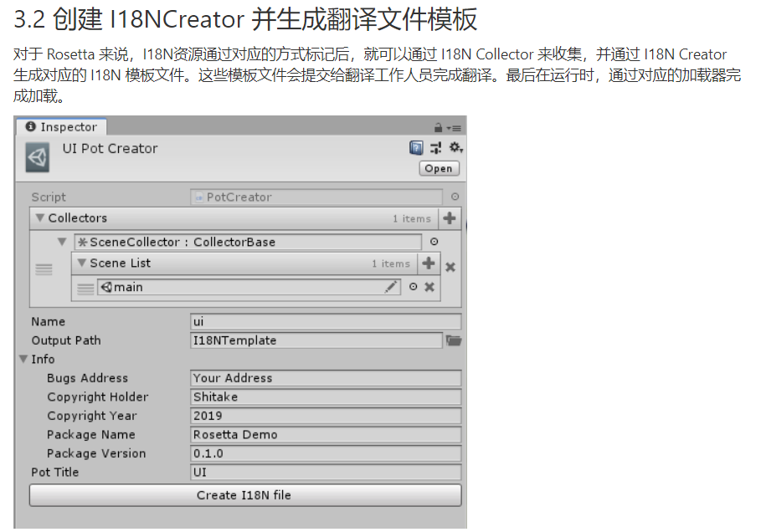Click the Inspector tab
The width and height of the screenshot is (761, 532).
pyautogui.click(x=61, y=127)
